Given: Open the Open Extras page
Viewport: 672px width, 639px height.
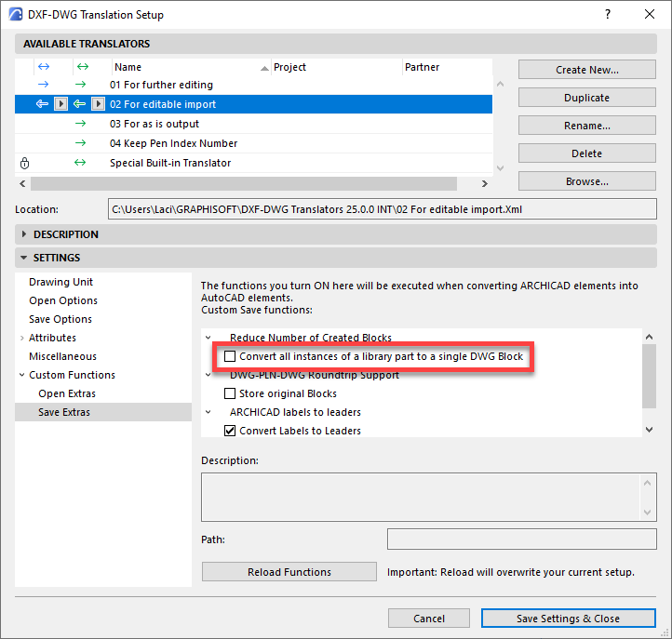Looking at the screenshot, I should pos(67,393).
